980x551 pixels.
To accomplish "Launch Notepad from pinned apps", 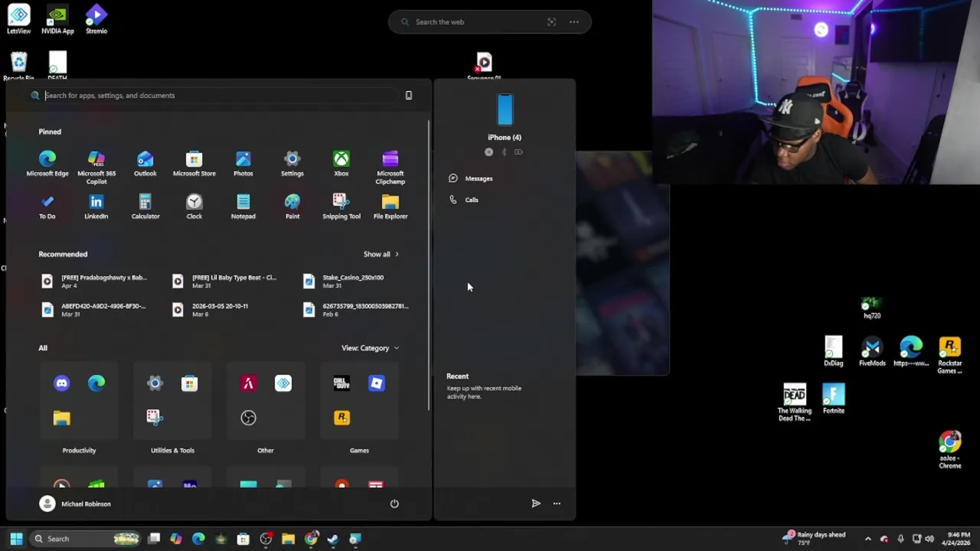I will (x=243, y=207).
